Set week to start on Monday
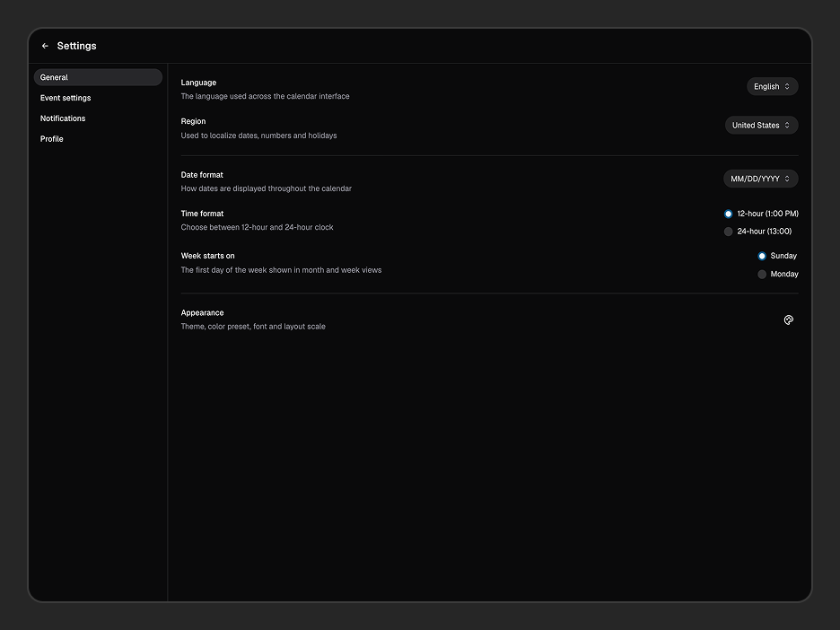The image size is (840, 630). 778,275
